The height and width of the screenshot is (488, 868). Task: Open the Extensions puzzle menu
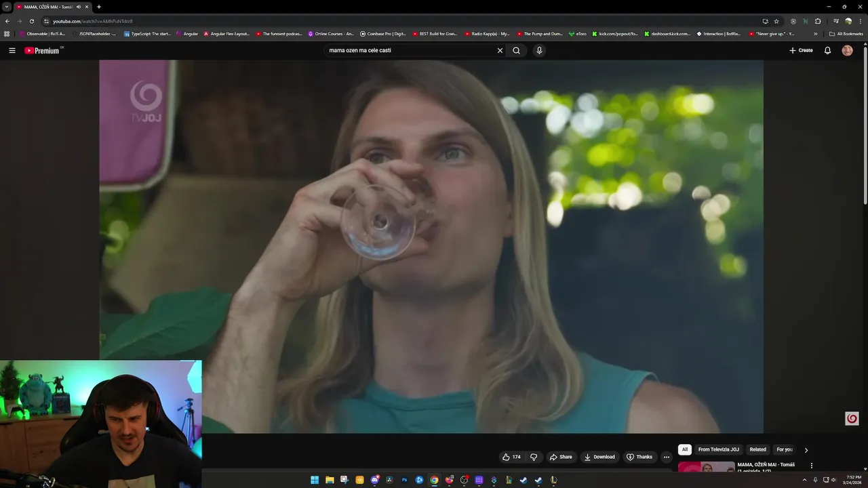click(818, 21)
